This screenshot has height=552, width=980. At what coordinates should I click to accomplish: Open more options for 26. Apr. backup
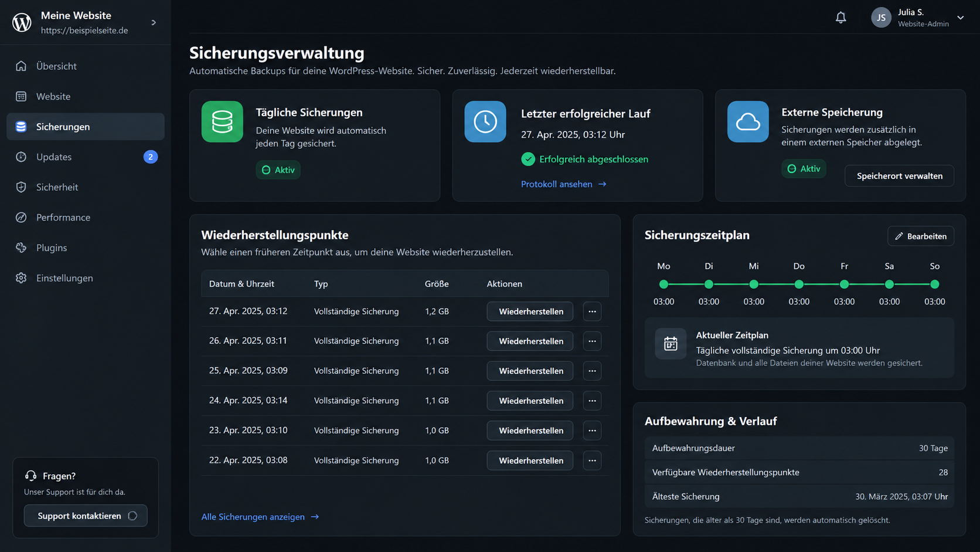tap(592, 341)
